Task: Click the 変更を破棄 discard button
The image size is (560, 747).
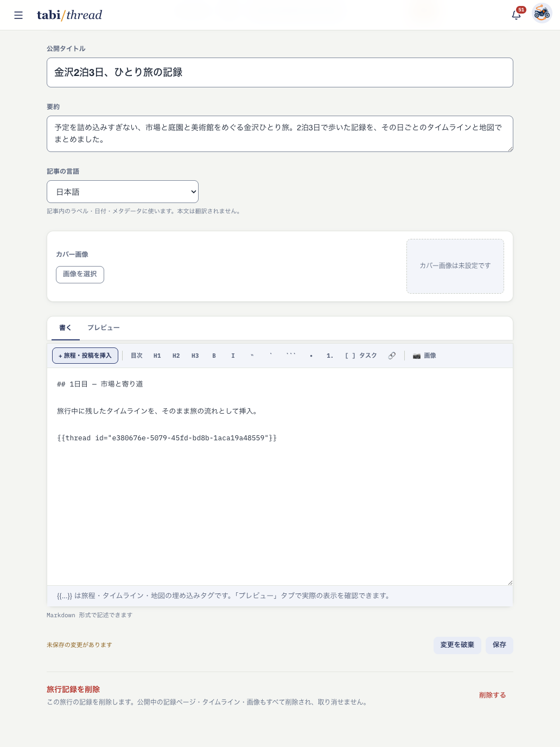Action: coord(457,645)
